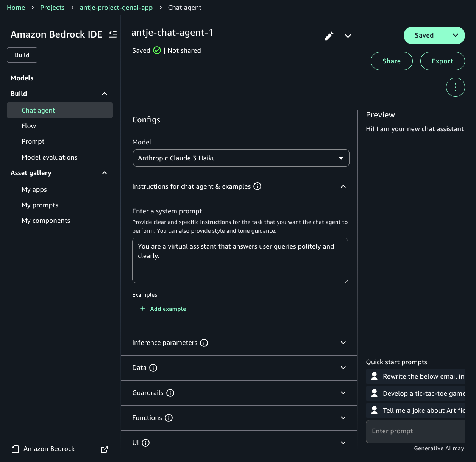Click the 'Quick start prompts' heading
Viewport: 476px width, 462px height.
396,362
